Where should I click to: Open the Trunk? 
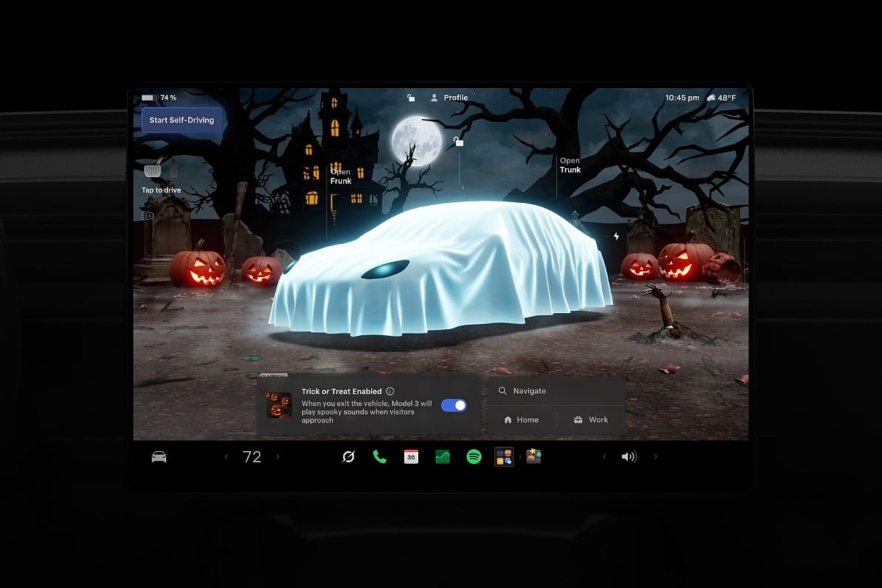[x=570, y=165]
